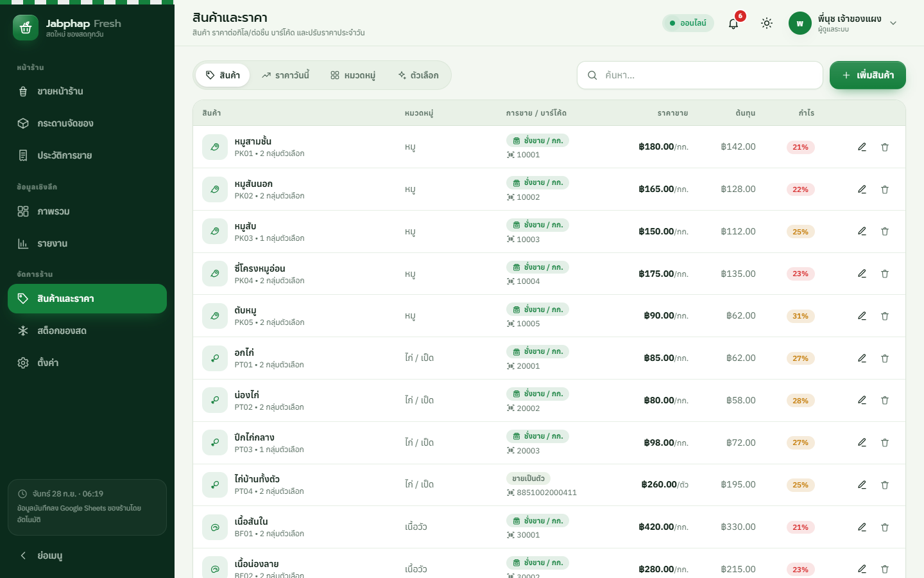
Task: Open รายงาน reports page
Action: click(87, 243)
